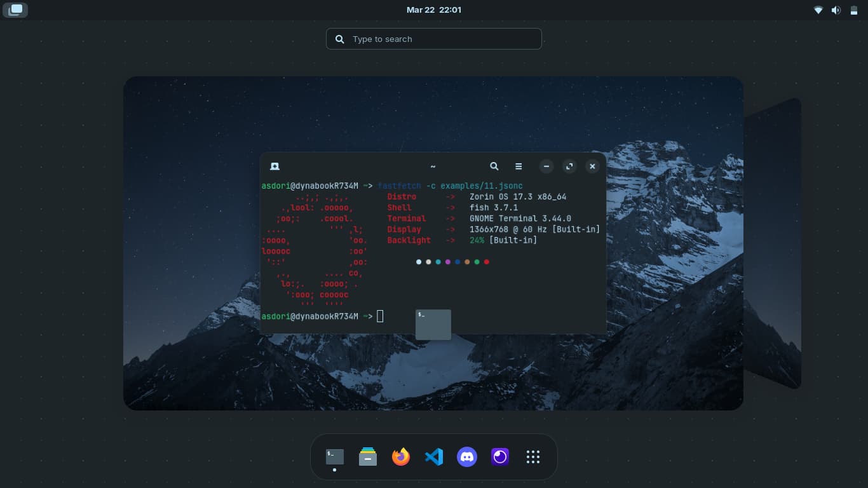Click terminal search magnifier icon
The image size is (868, 488).
click(x=494, y=166)
